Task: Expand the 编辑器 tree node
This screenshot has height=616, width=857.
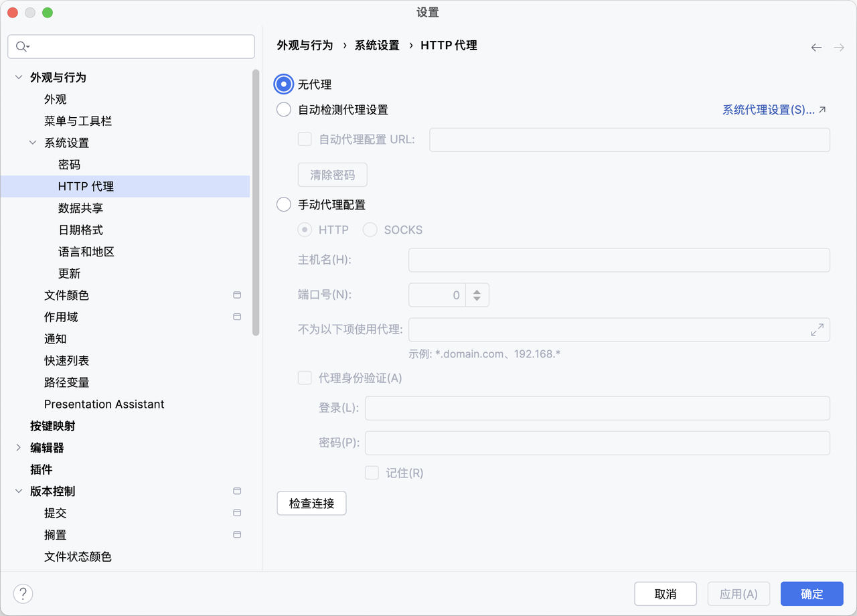Action: [18, 447]
